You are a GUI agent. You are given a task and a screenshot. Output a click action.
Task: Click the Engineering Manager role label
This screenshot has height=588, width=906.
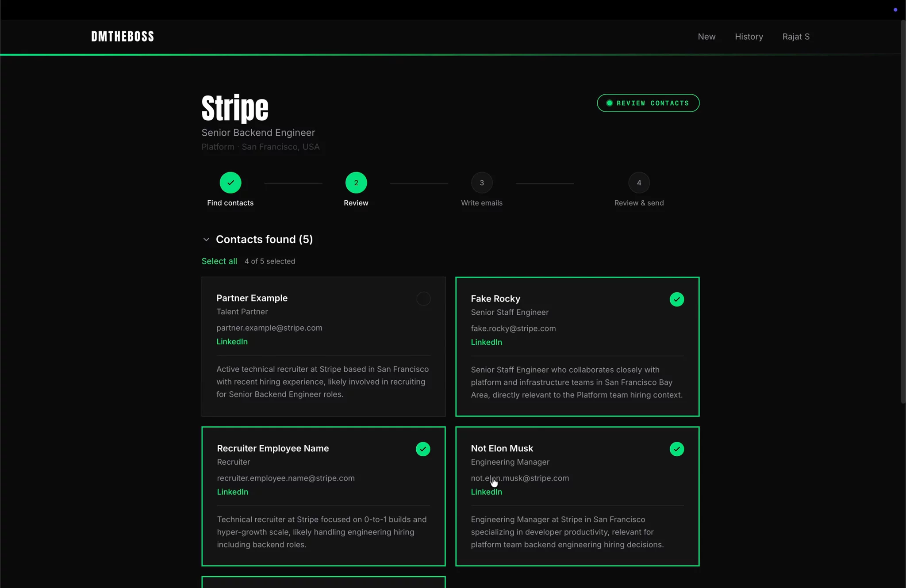coord(510,462)
